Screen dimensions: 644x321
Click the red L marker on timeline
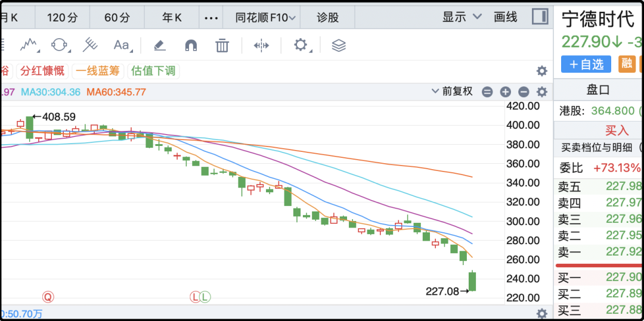click(195, 297)
